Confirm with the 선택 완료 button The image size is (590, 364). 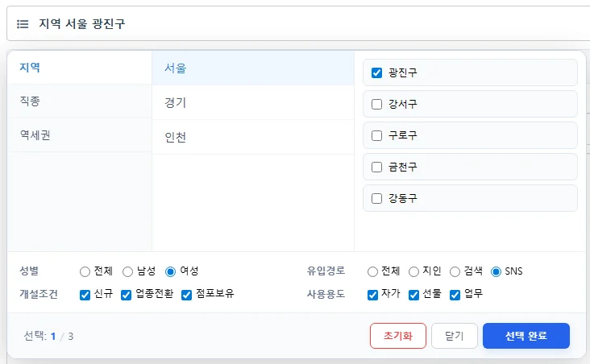[526, 336]
